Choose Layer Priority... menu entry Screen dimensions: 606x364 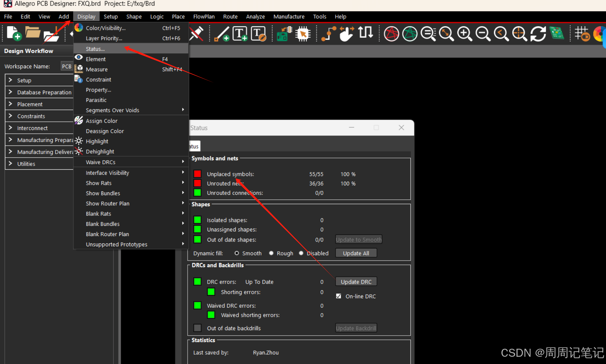tap(131, 38)
